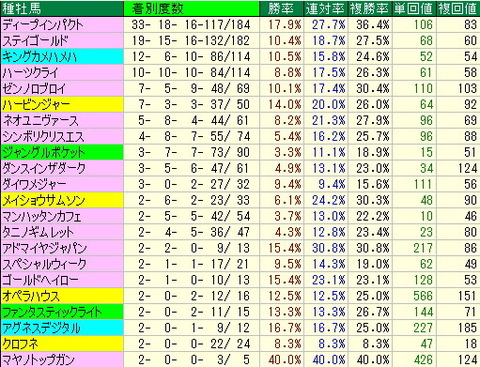Click win rate 10.5% for キングカメハメハ
The height and width of the screenshot is (367, 480).
(x=285, y=57)
